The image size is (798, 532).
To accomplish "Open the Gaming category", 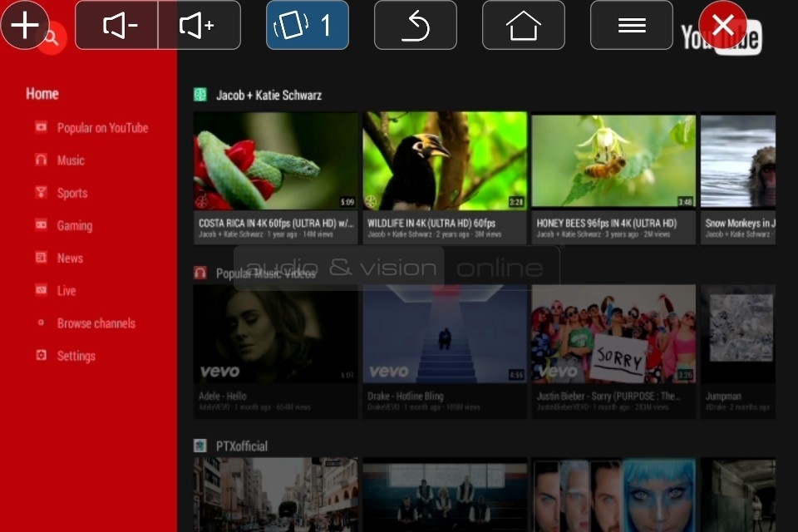I will click(x=75, y=225).
